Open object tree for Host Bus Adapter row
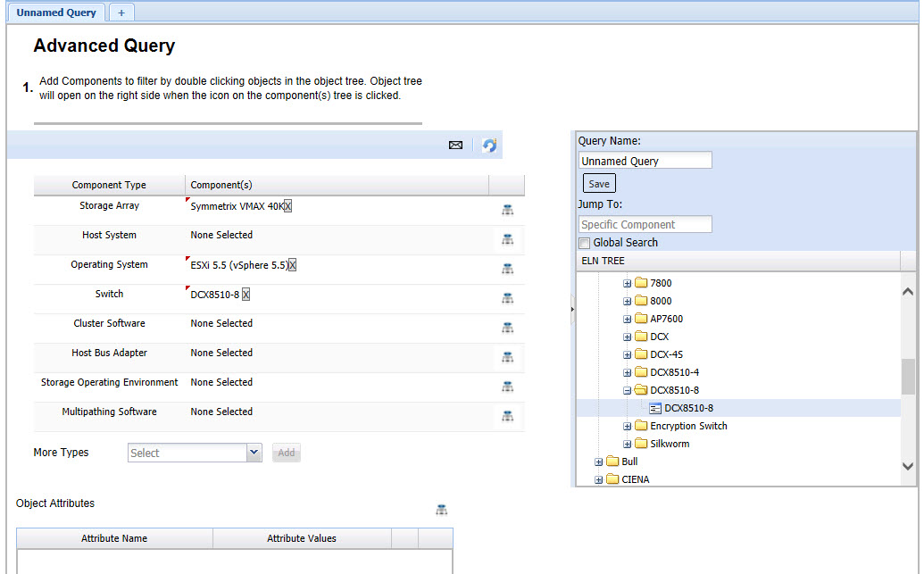The image size is (924, 574). pos(507,357)
